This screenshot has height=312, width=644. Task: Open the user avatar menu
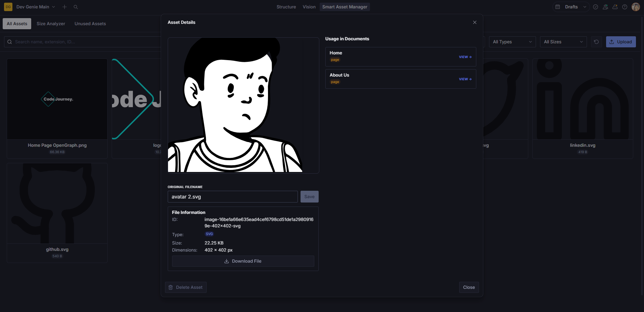tap(636, 7)
